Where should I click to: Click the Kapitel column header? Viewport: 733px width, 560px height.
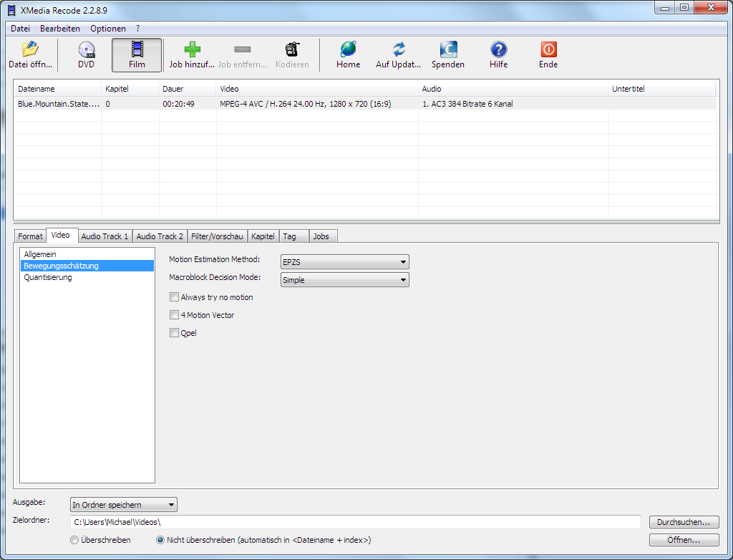[x=130, y=88]
